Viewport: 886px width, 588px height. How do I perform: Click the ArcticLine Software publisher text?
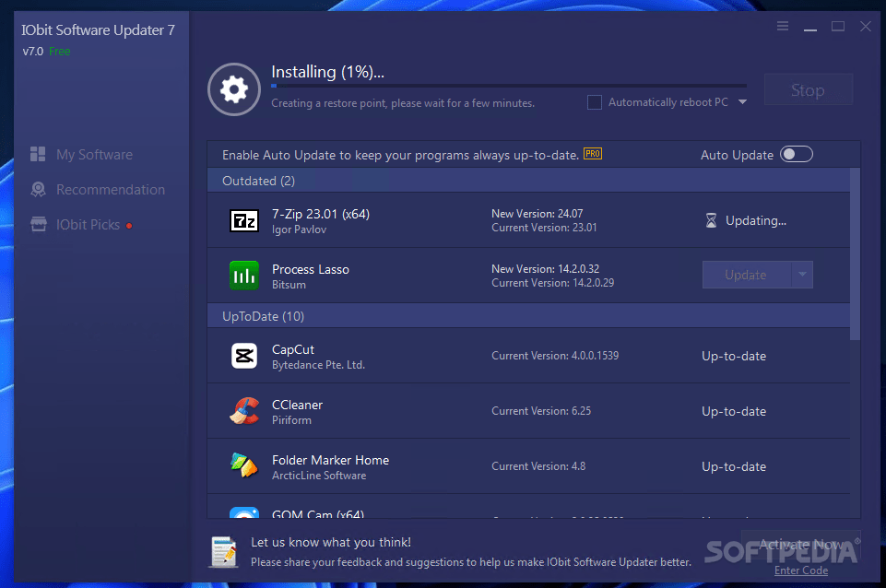(x=319, y=476)
